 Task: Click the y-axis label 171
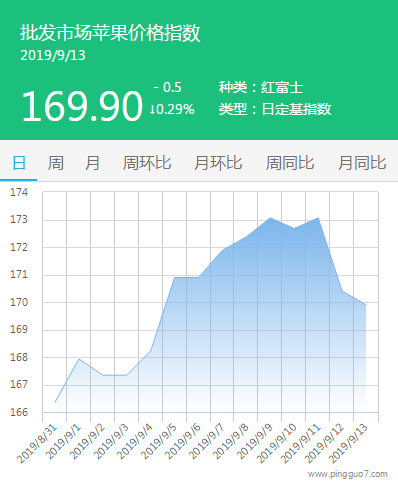19,275
